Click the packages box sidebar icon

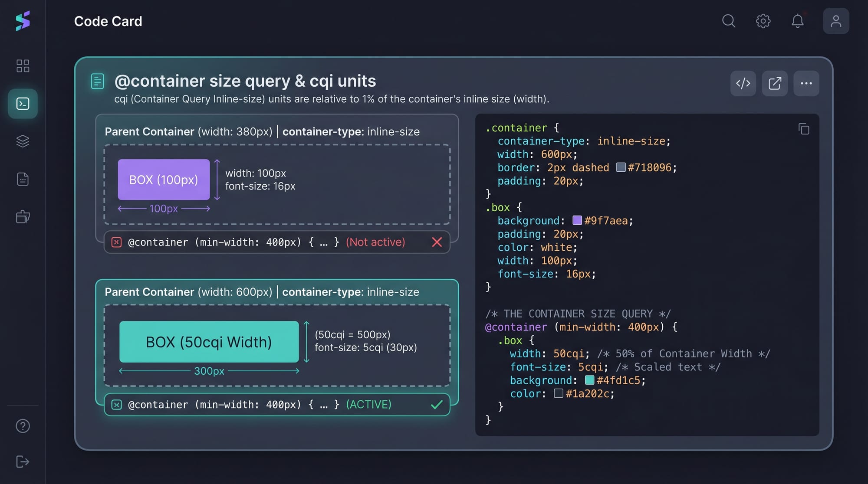23,216
